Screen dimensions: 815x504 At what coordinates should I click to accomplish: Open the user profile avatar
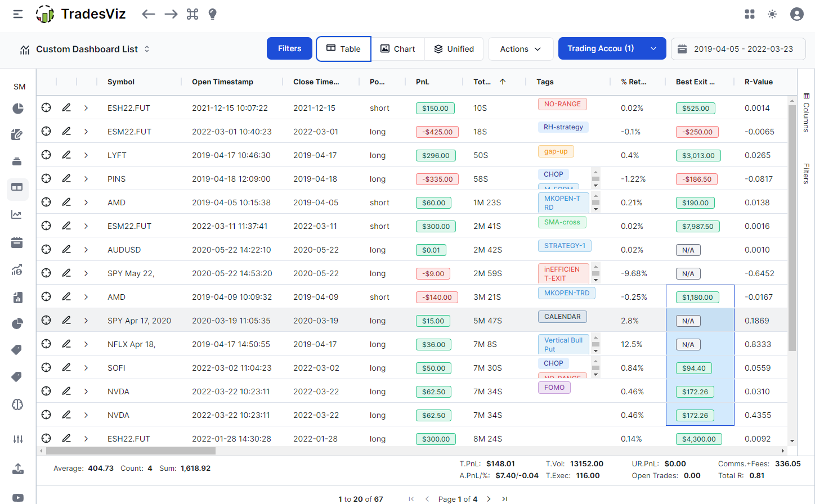pyautogui.click(x=796, y=14)
